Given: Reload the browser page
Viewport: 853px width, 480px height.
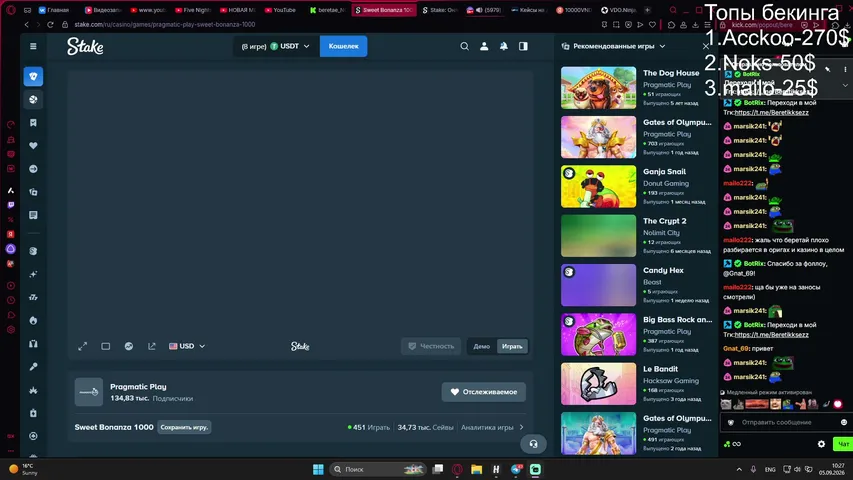Looking at the screenshot, I should pyautogui.click(x=50, y=24).
